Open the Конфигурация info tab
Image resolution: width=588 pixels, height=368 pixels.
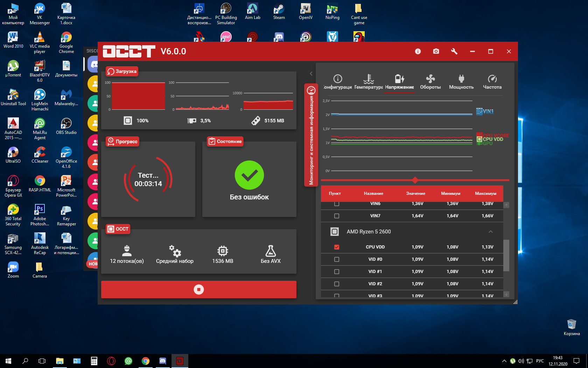click(x=338, y=82)
